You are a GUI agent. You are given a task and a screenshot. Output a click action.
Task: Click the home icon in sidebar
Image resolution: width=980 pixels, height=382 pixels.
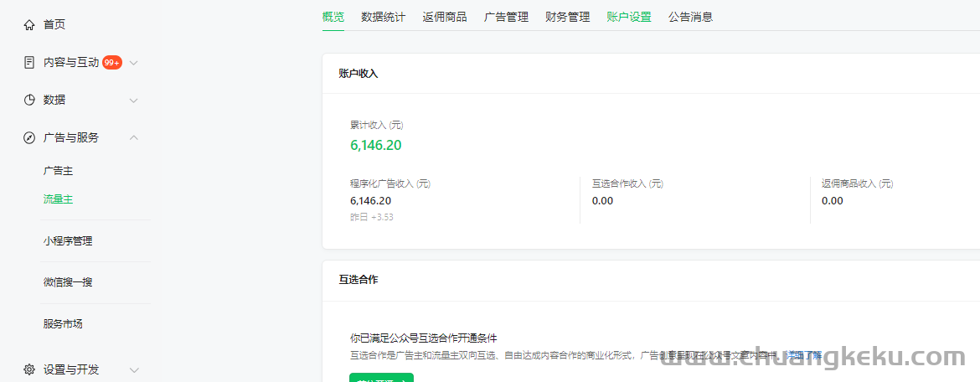coord(29,25)
